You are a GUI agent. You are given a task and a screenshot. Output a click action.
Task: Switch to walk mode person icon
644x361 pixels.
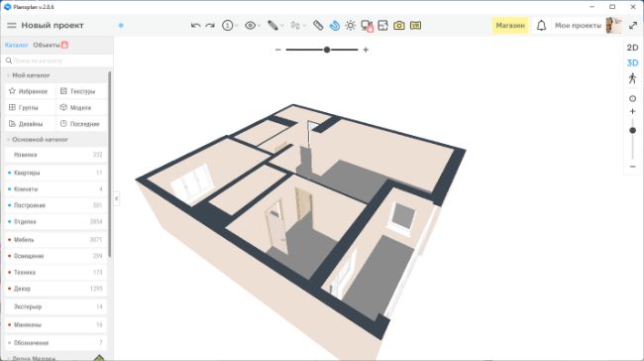632,78
